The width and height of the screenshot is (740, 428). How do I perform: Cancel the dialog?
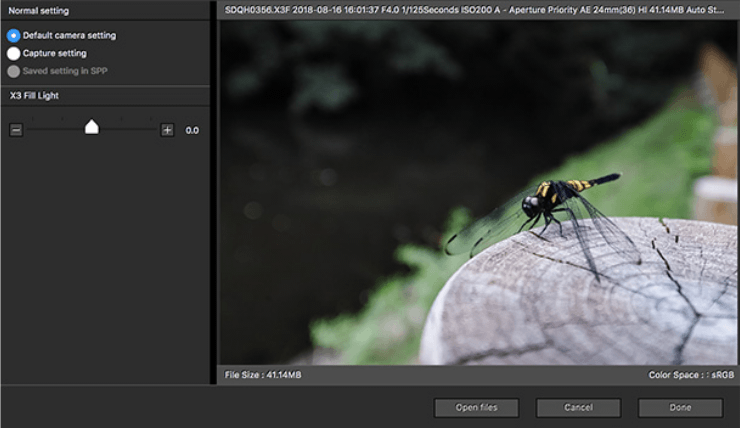pyautogui.click(x=578, y=407)
